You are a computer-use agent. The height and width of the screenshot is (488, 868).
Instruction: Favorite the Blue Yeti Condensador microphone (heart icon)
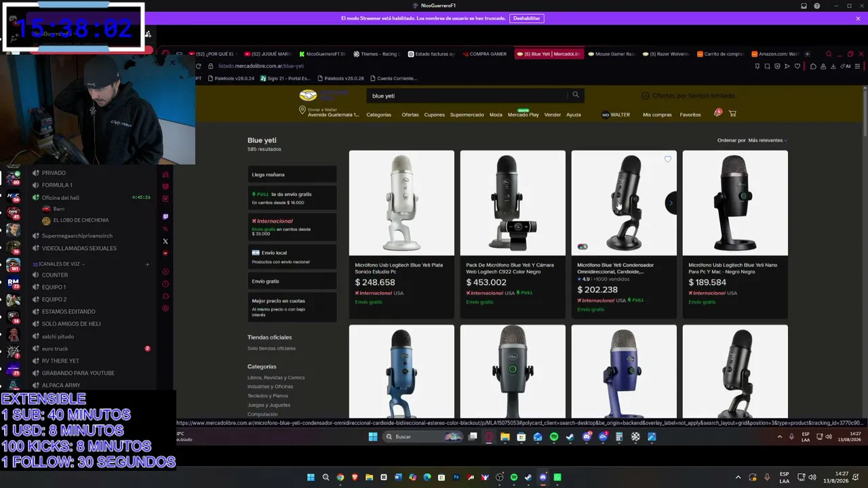668,159
